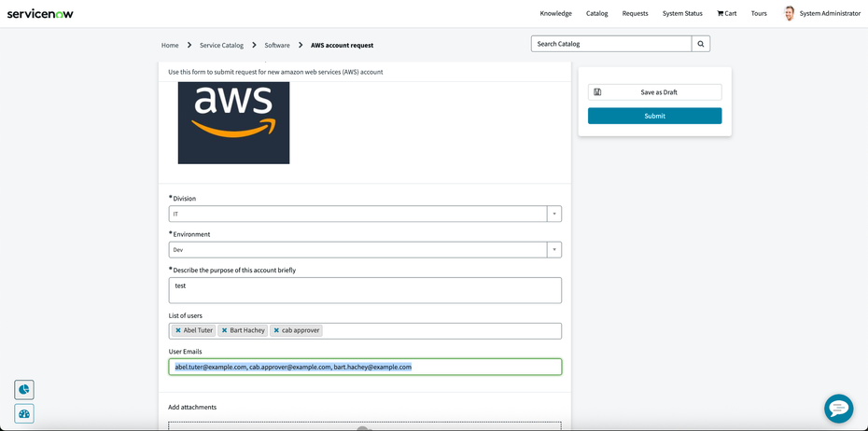Screen dimensions: 868x431
Task: Click the Division field label
Action: [x=185, y=198]
